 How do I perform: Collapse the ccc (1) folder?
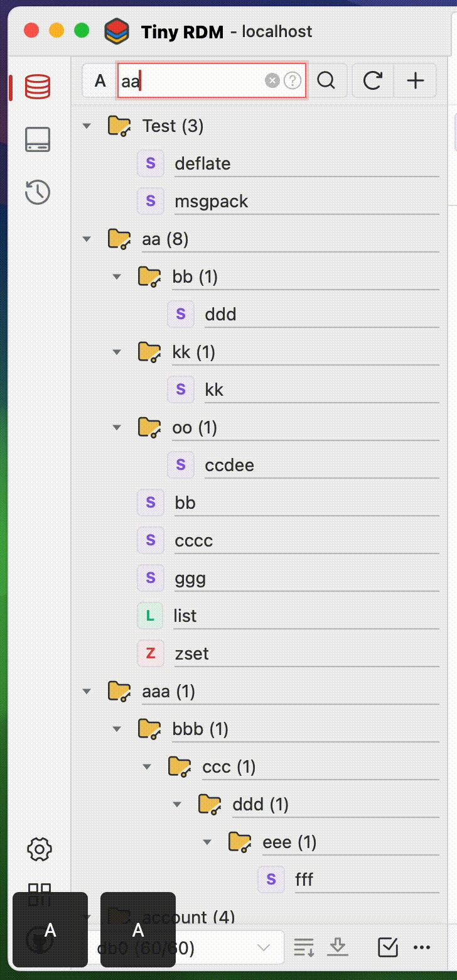coord(147,767)
